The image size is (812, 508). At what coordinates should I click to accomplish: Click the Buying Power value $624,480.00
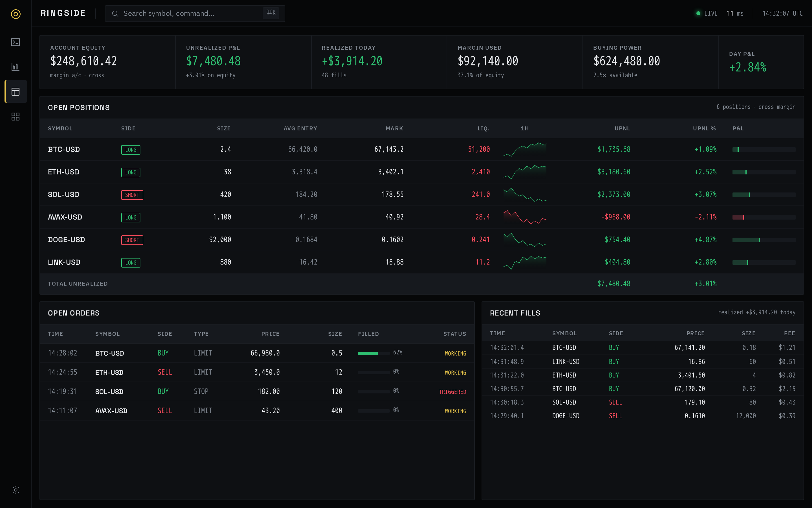[x=626, y=61]
